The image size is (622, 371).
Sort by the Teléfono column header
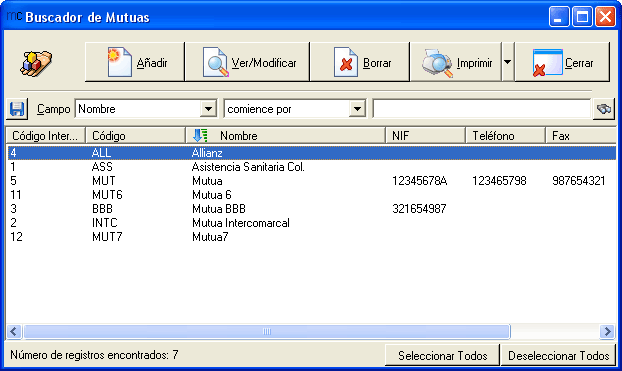505,136
